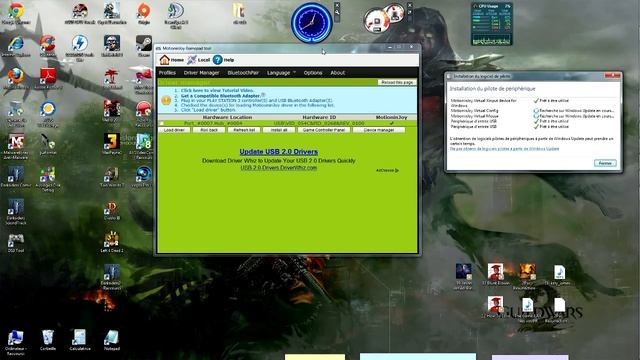Click the Update USB 2.0 Drivers ad link
Viewport: 640px width, 360px height.
tap(278, 152)
